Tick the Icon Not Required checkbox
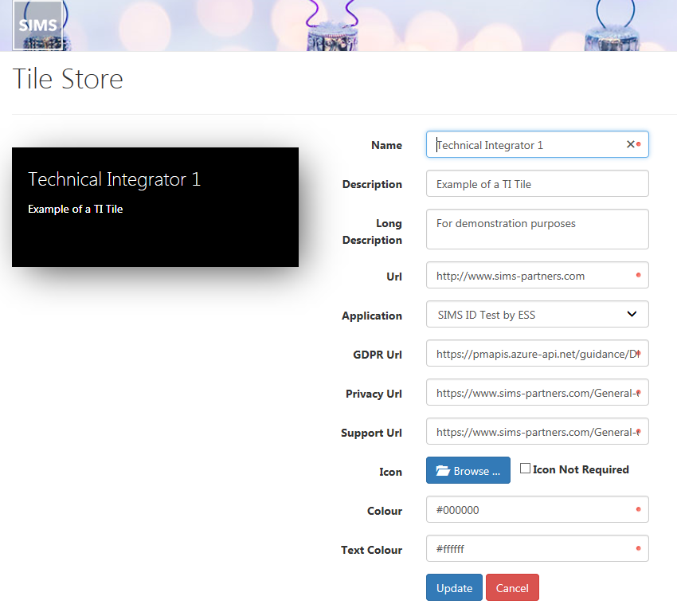The height and width of the screenshot is (616, 677). (x=525, y=469)
